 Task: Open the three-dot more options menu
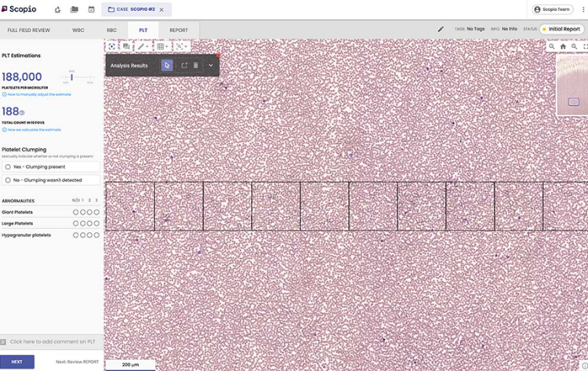583,9
